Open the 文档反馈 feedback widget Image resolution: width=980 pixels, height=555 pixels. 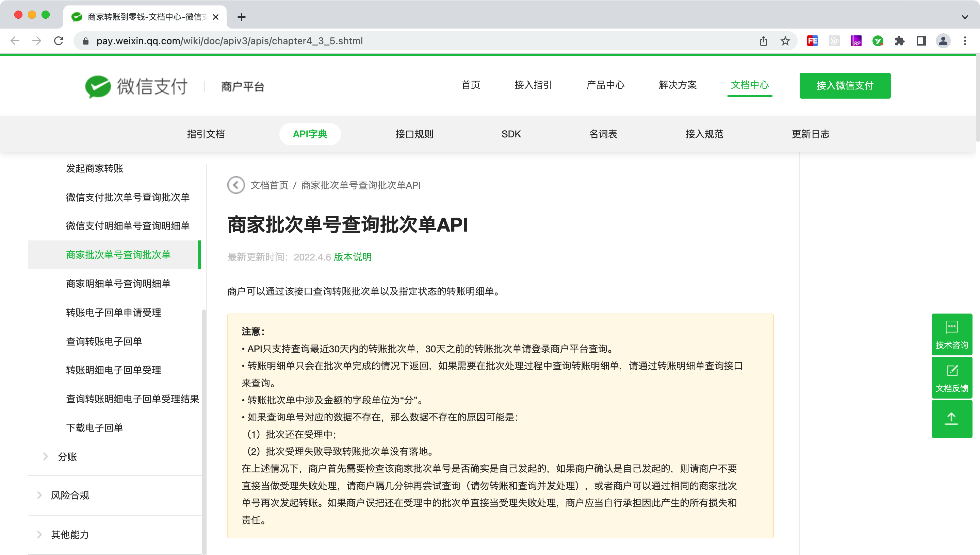951,378
